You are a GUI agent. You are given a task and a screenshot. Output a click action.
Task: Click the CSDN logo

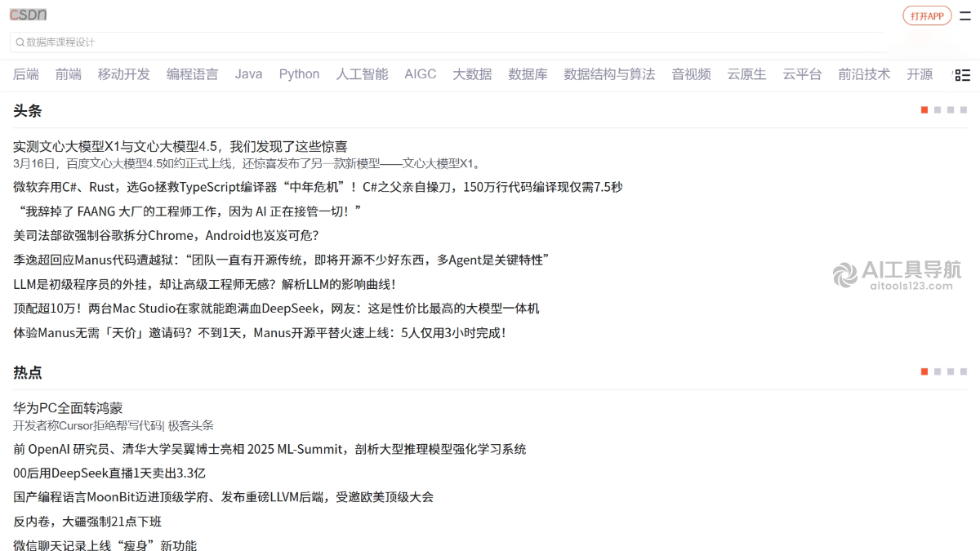click(x=28, y=15)
